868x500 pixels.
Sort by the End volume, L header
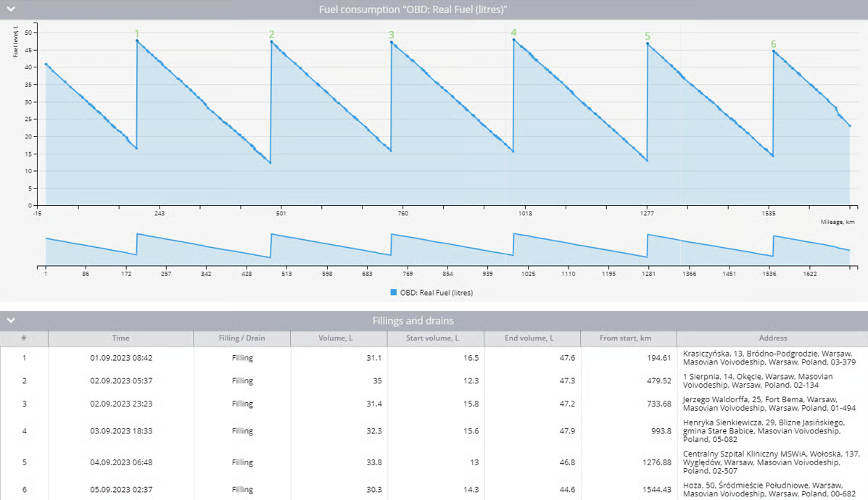532,338
